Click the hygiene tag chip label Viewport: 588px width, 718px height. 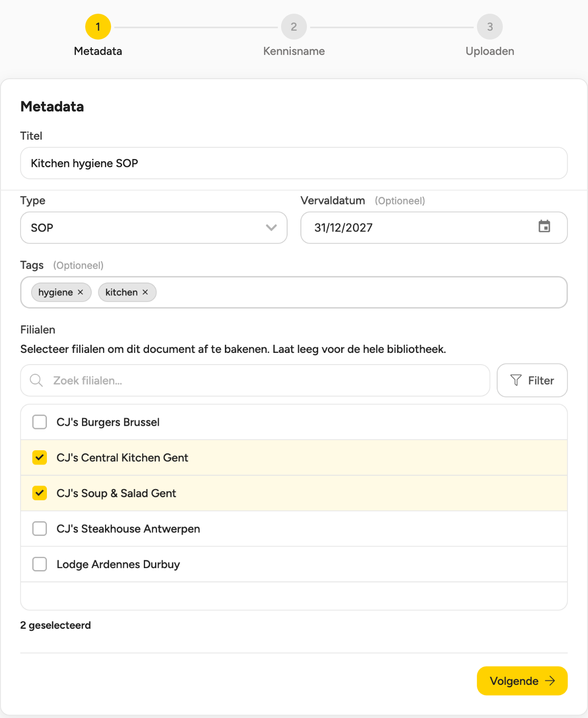coord(56,292)
